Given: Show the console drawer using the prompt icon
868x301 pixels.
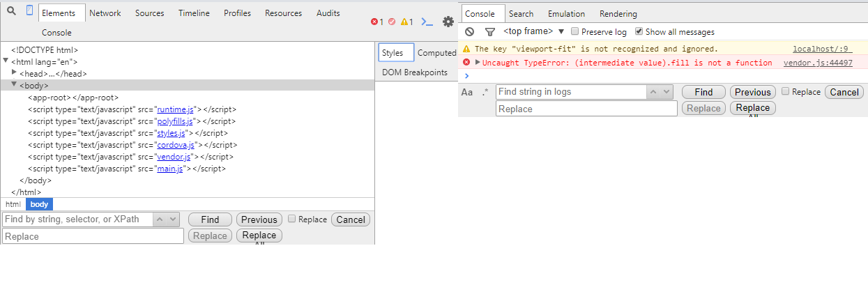Looking at the screenshot, I should click(x=427, y=22).
